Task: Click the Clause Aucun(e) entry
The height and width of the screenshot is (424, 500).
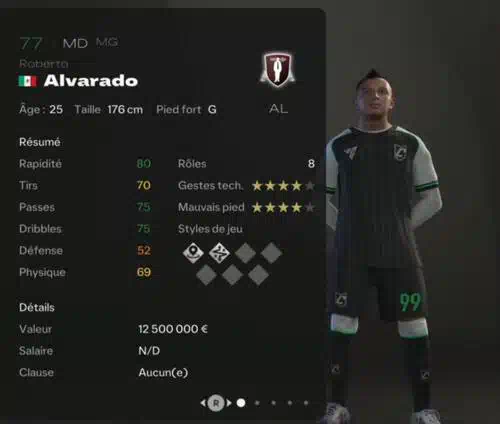Action: pyautogui.click(x=163, y=372)
